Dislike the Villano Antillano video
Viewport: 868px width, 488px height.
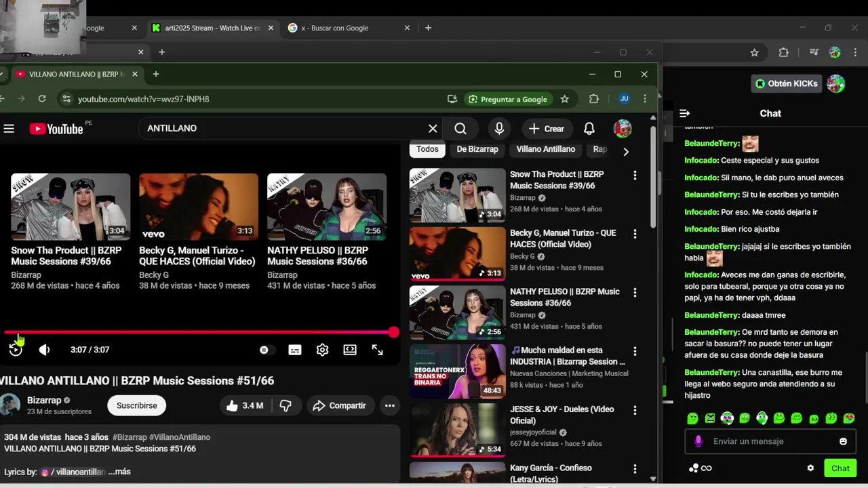click(285, 405)
